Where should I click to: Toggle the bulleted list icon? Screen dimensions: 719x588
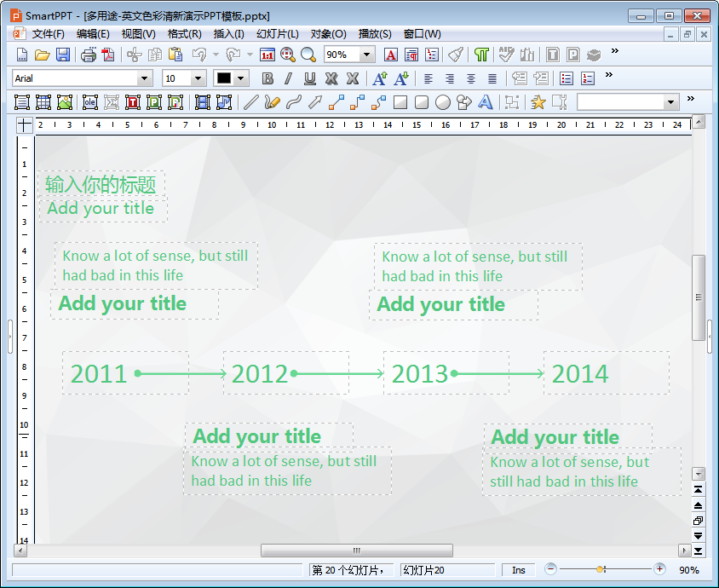click(x=567, y=78)
